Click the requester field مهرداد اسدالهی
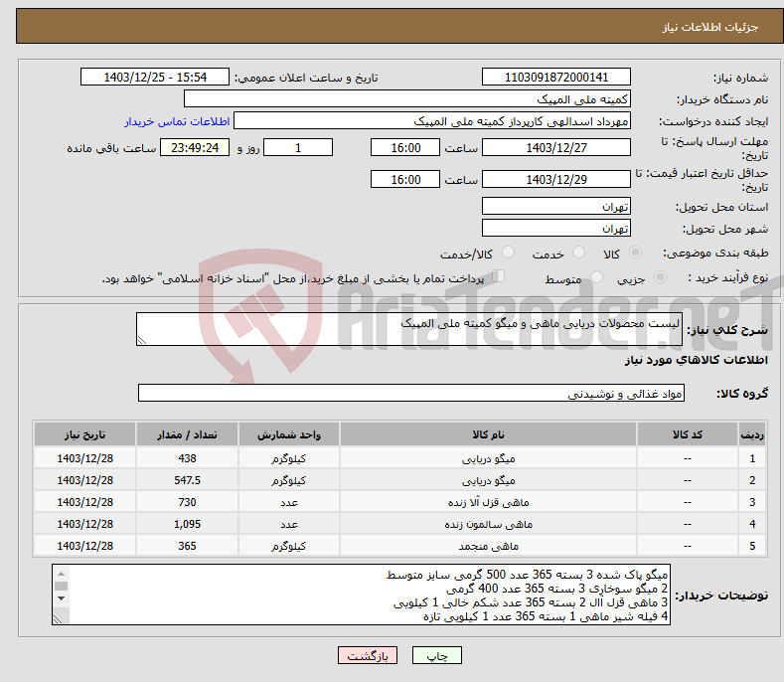Viewport: 784px width, 682px height. click(432, 121)
